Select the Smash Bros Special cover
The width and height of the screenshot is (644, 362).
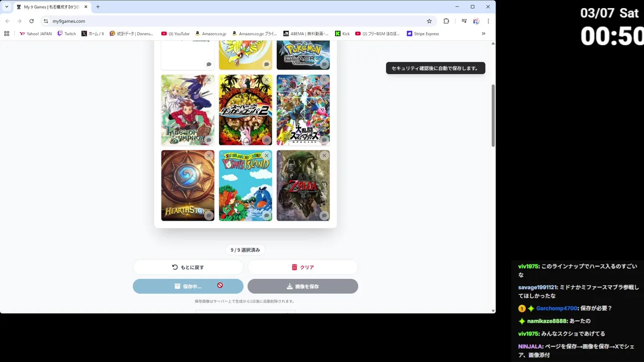click(303, 110)
